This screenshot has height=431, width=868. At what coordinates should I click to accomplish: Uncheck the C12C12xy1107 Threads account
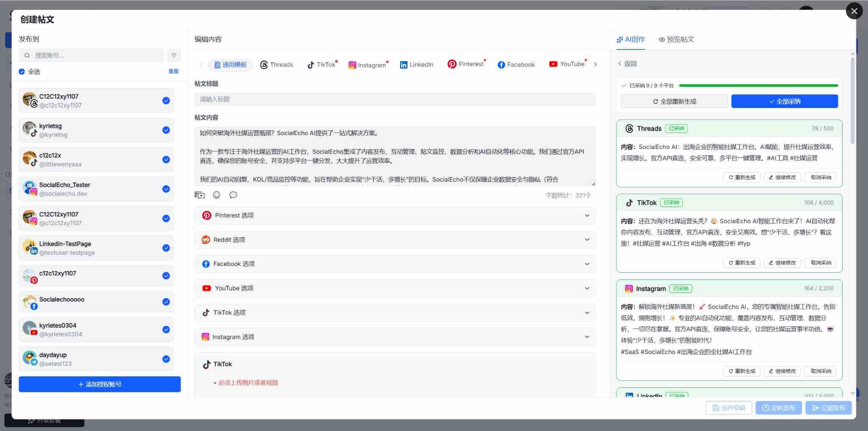point(166,101)
